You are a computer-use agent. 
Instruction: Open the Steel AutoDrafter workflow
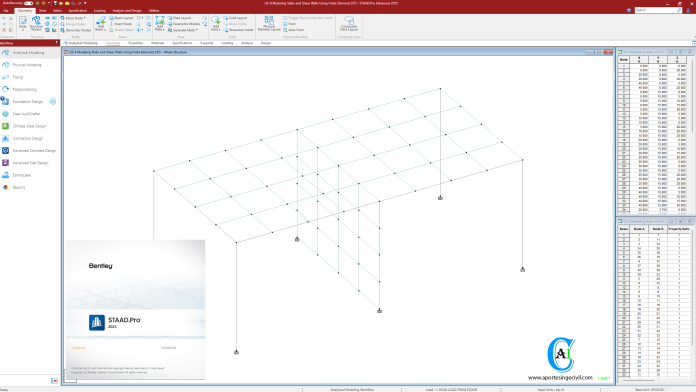(30, 114)
